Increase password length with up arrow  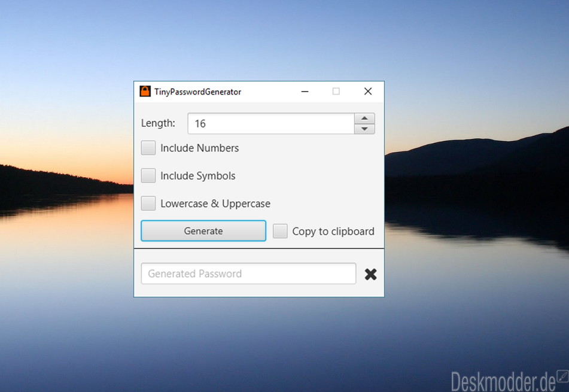point(365,118)
